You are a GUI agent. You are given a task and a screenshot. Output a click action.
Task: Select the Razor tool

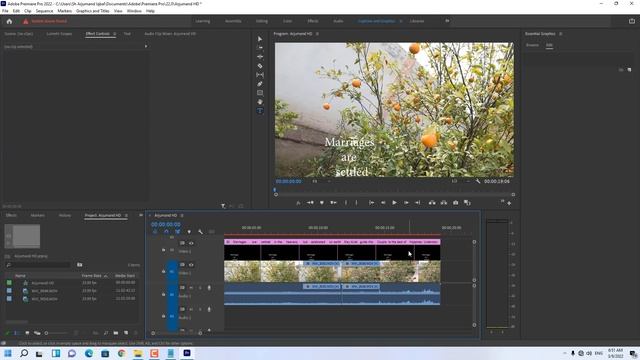click(260, 66)
